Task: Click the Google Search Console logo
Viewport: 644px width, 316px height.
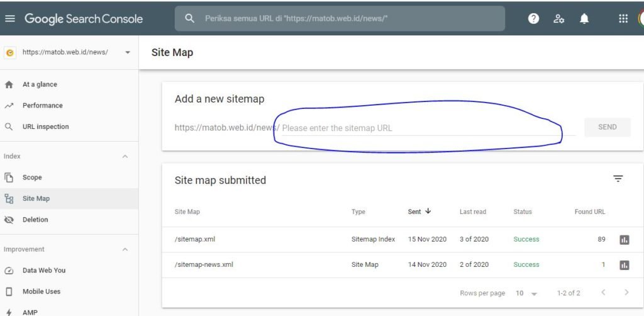Action: (84, 18)
